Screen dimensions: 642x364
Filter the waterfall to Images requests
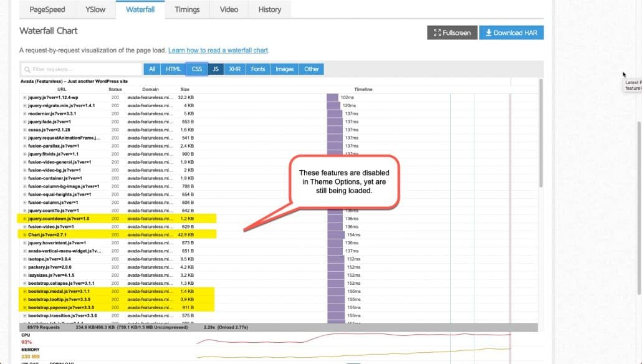284,69
